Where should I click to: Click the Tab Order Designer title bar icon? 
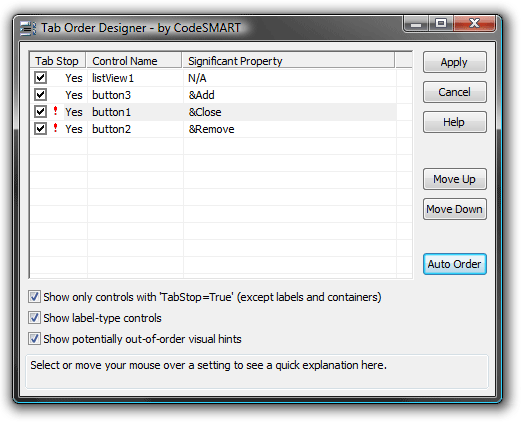[x=28, y=28]
